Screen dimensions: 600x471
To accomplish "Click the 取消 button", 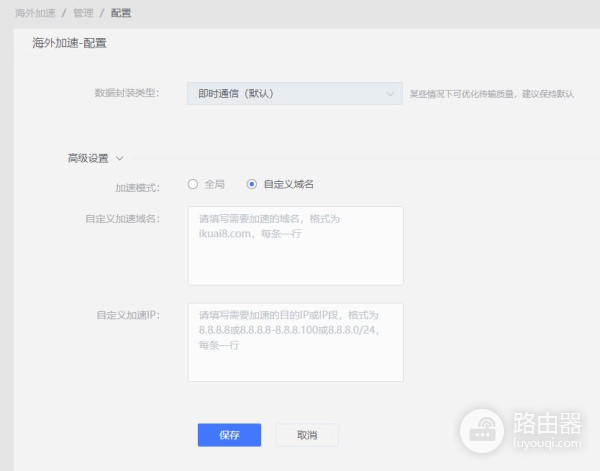I will pyautogui.click(x=307, y=435).
